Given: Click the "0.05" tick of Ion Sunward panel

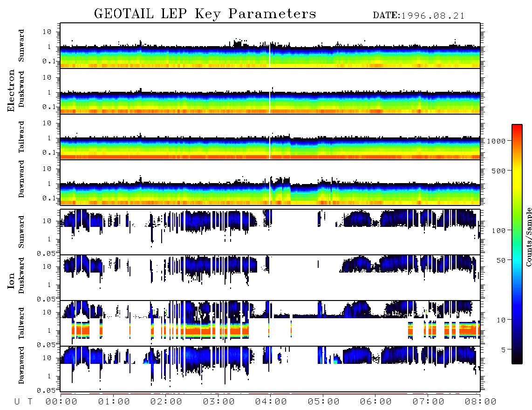Looking at the screenshot, I should [46, 253].
